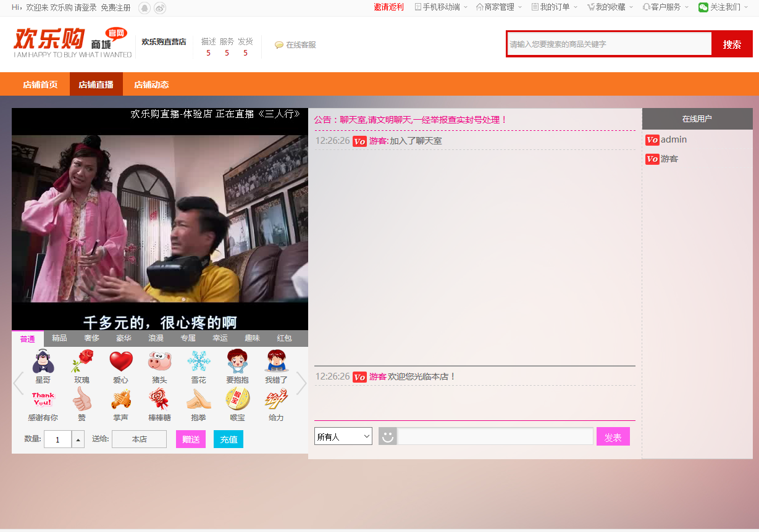Open 店铺直播 navigation item
This screenshot has width=759, height=532.
[96, 85]
